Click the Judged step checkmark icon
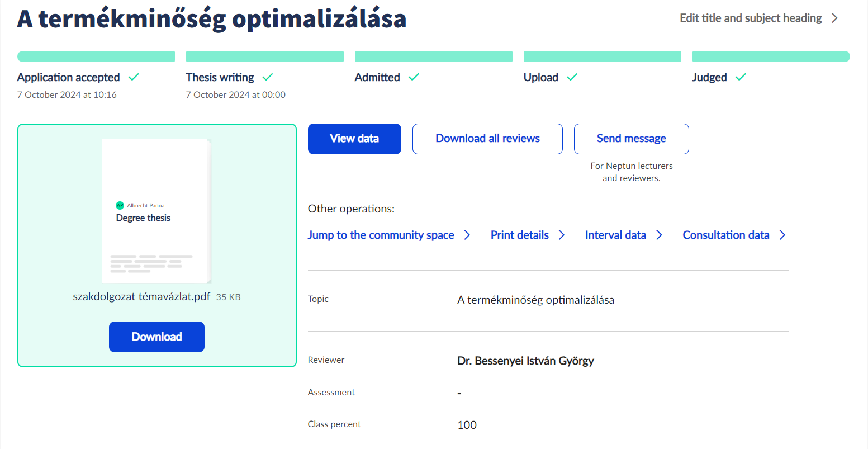The width and height of the screenshot is (868, 449). [741, 77]
